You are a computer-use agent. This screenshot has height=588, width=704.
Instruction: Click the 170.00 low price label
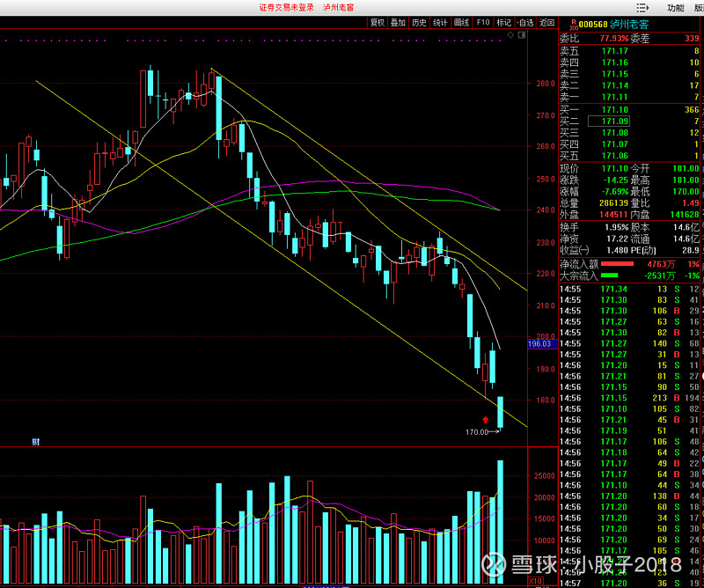477,432
